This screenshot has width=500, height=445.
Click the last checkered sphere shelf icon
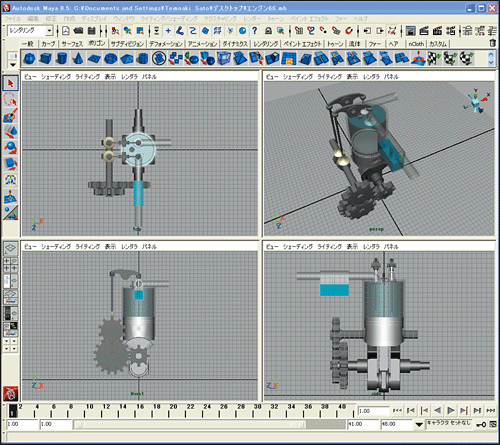[x=467, y=59]
